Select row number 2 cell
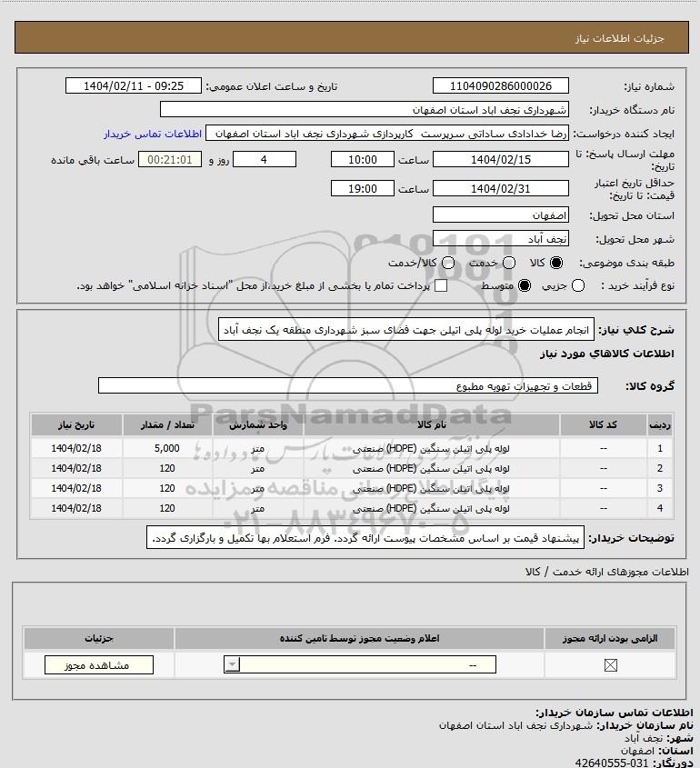Image resolution: width=700 pixels, height=768 pixels. tap(660, 468)
